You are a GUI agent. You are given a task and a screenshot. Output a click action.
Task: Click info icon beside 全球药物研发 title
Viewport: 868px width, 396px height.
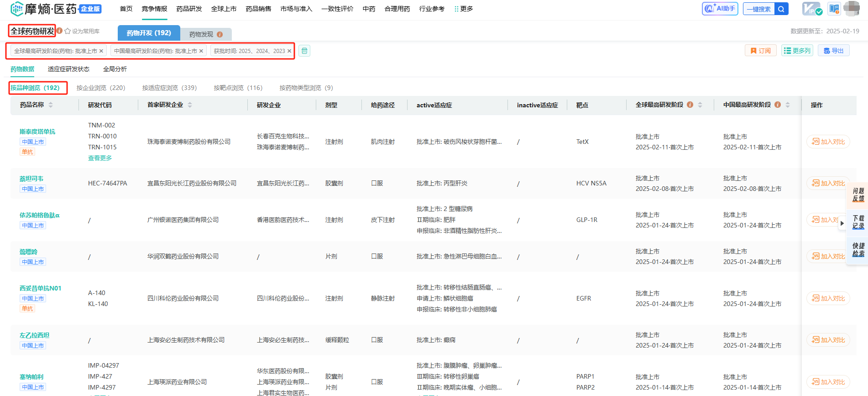point(59,31)
